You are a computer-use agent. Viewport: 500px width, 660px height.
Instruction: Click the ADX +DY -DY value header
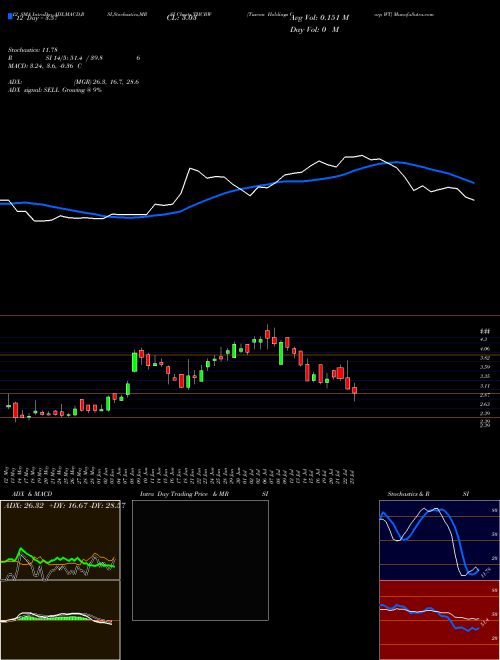(x=64, y=506)
